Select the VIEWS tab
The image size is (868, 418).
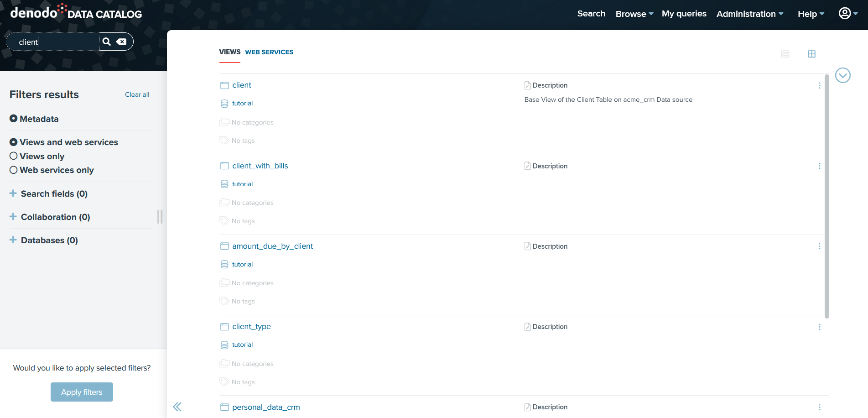(229, 52)
